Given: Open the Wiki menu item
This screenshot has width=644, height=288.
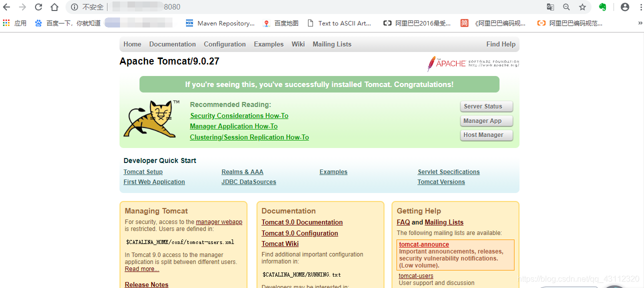Looking at the screenshot, I should coord(298,44).
